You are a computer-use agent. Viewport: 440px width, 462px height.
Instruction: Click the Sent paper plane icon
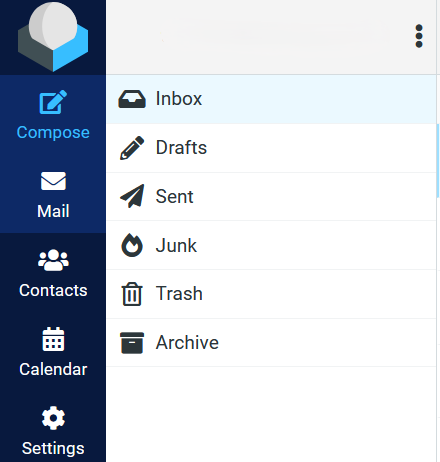point(132,196)
